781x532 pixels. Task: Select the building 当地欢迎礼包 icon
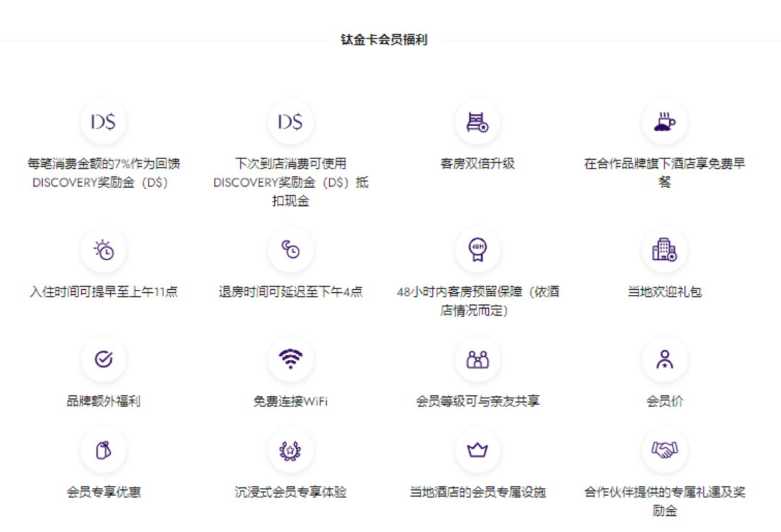[x=664, y=249]
